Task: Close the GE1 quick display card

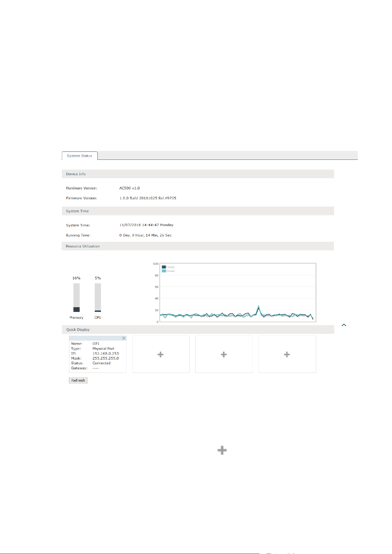Action: (124, 338)
